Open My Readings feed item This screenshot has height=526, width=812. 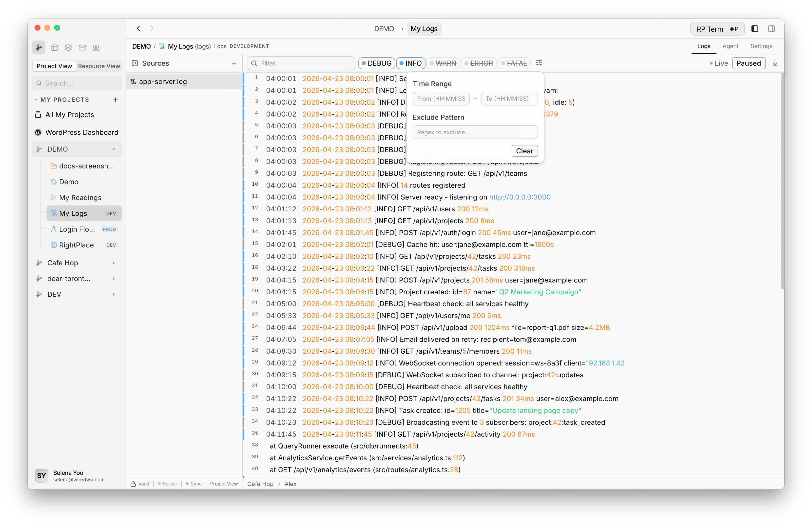point(84,198)
